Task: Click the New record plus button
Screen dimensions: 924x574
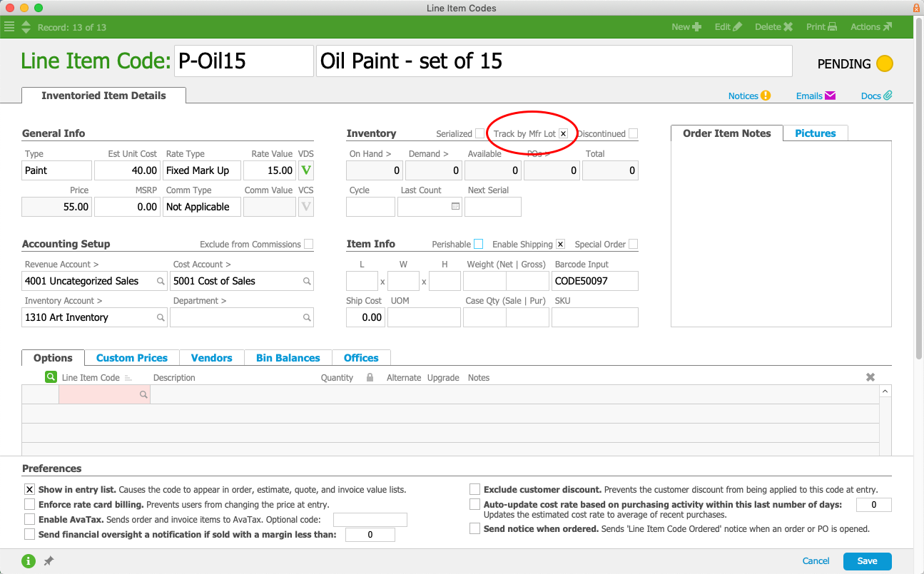Action: 686,27
